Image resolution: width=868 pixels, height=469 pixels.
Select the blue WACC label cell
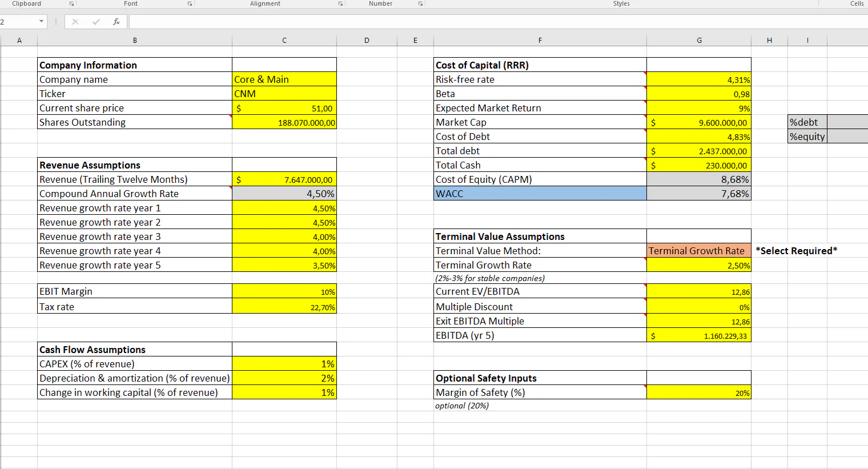point(540,194)
